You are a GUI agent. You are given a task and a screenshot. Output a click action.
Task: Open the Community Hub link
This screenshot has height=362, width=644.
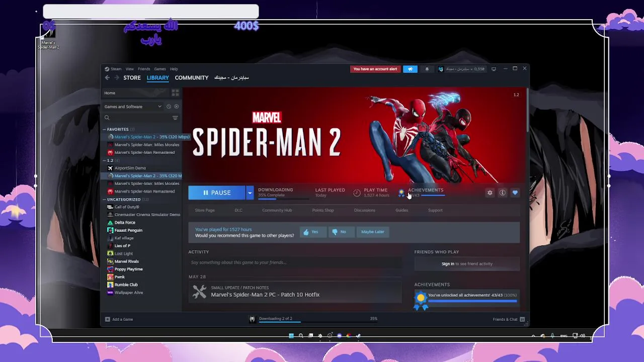[x=277, y=210]
